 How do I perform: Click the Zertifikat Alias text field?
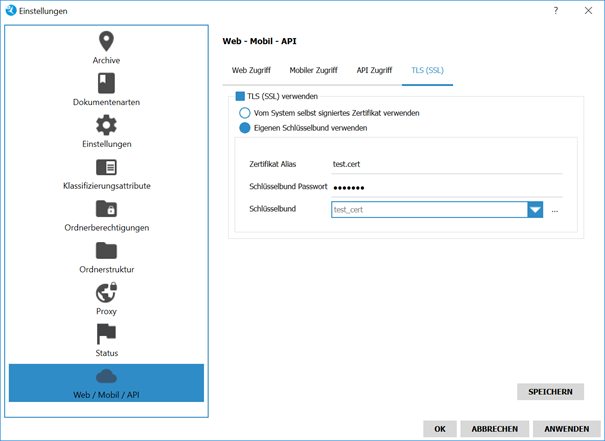point(445,163)
